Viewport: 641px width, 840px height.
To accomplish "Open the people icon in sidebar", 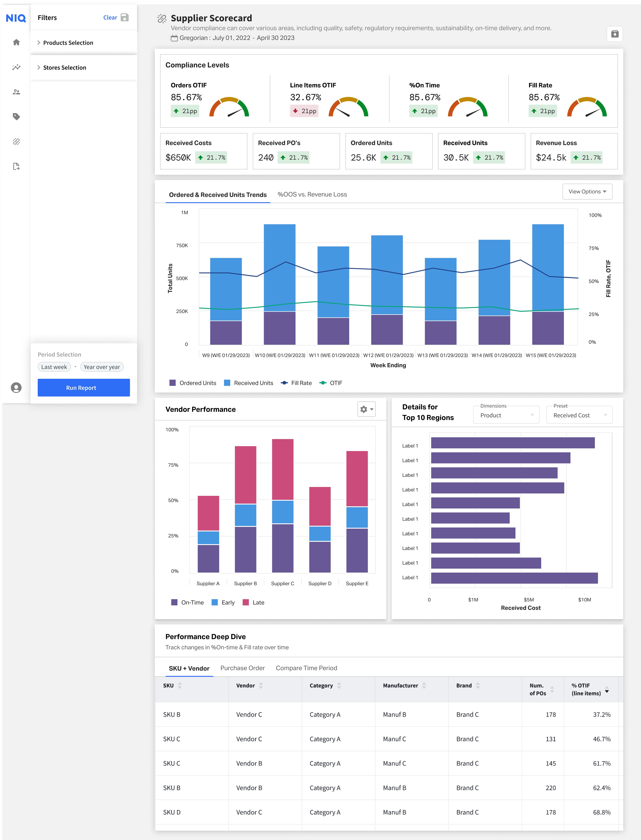I will point(16,92).
